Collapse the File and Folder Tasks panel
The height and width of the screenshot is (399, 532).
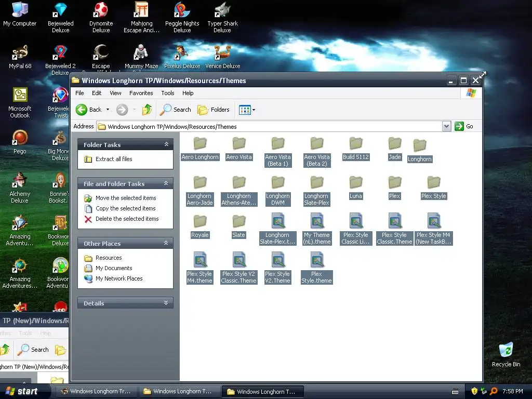click(x=166, y=183)
